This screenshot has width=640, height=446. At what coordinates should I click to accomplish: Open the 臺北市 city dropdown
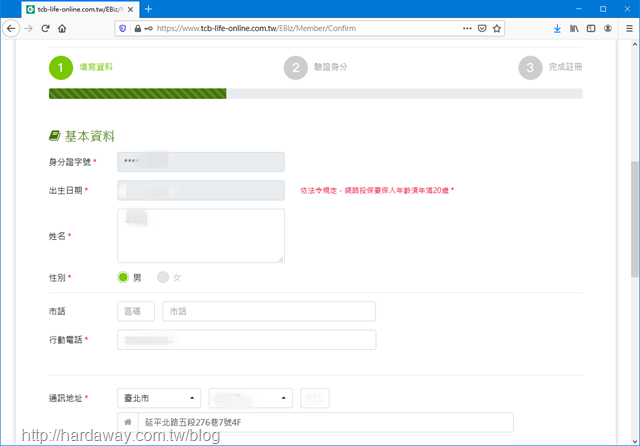tap(159, 398)
